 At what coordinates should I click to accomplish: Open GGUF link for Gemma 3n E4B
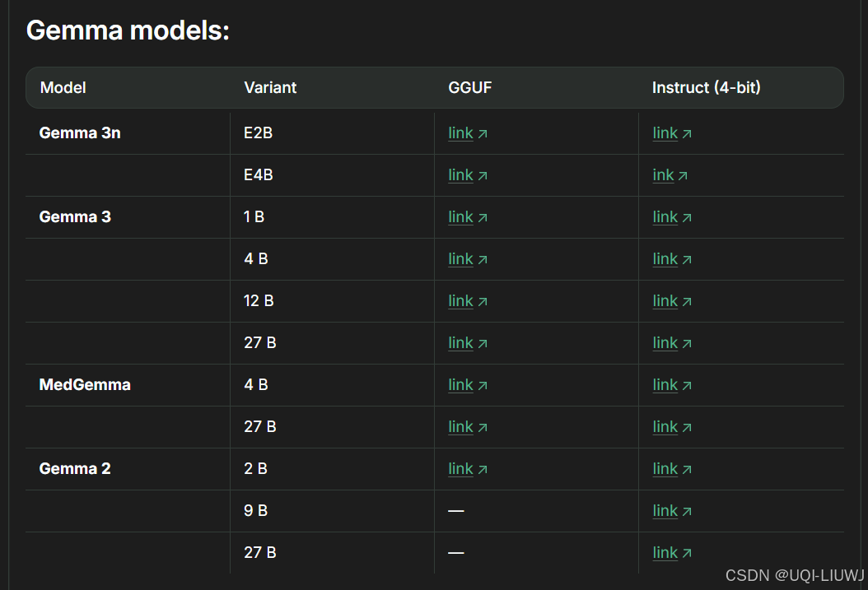point(467,175)
